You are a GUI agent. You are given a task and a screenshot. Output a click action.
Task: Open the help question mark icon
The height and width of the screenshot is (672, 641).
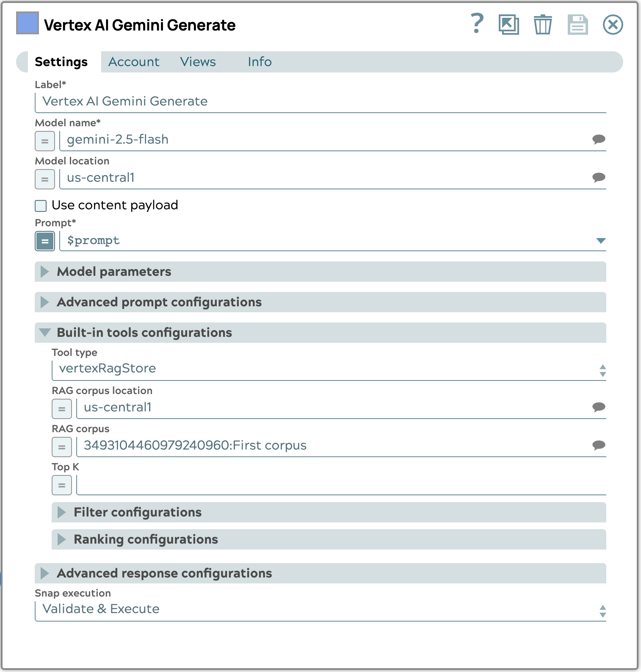pyautogui.click(x=477, y=24)
